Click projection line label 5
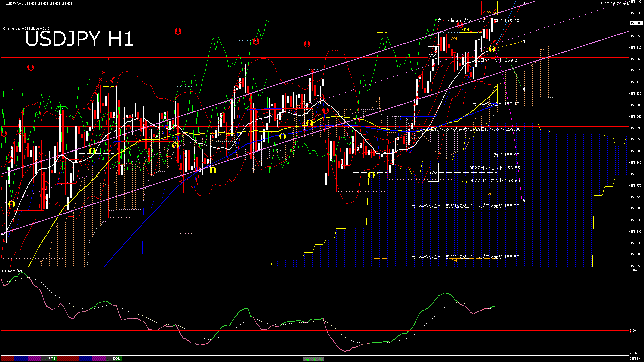 tap(524, 201)
